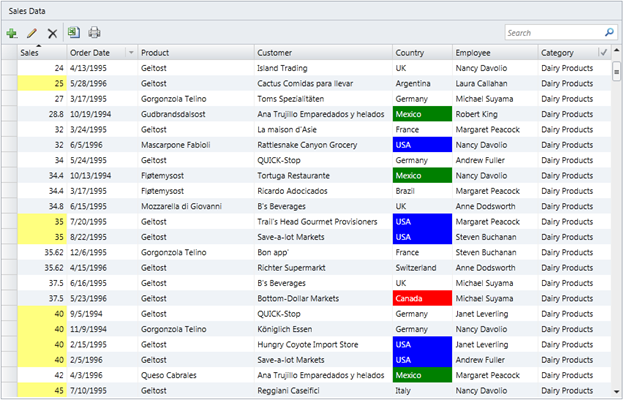624x400 pixels.
Task: Click the Sales Data panel title
Action: pyautogui.click(x=30, y=9)
